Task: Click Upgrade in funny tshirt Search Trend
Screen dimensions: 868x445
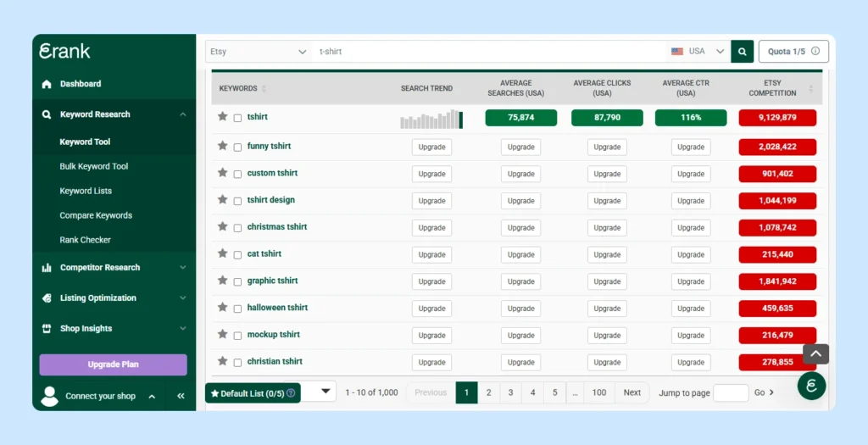Action: 431,147
